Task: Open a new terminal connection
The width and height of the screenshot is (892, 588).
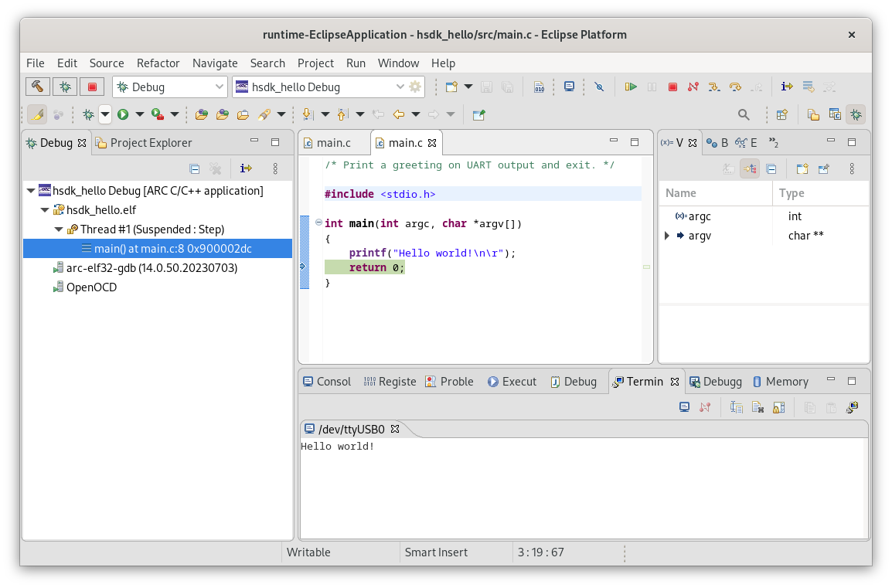Action: click(684, 407)
